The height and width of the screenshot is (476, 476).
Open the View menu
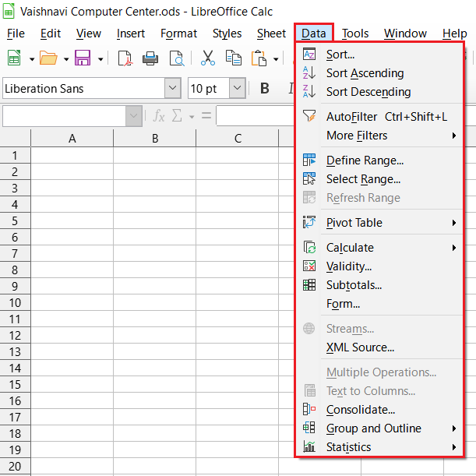[88, 33]
